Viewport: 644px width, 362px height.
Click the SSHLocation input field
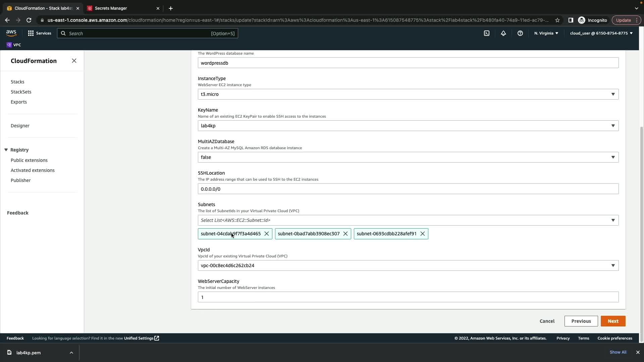point(408,189)
